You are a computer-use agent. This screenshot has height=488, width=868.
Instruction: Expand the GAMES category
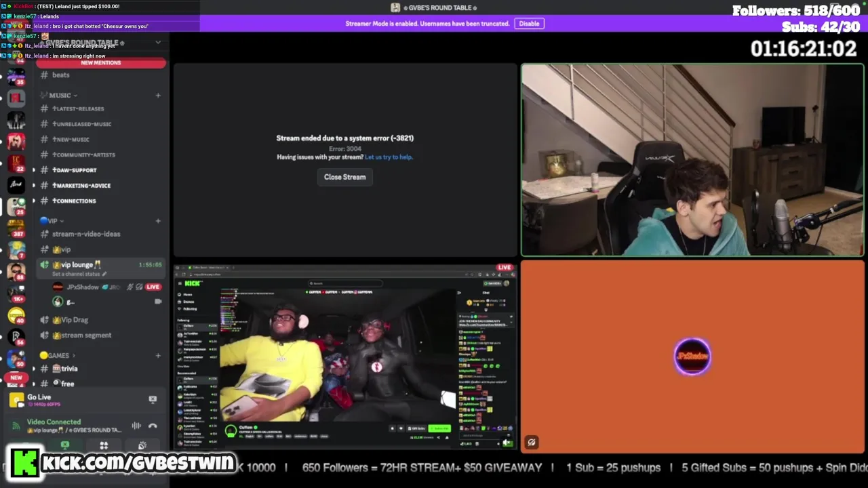[x=57, y=355]
